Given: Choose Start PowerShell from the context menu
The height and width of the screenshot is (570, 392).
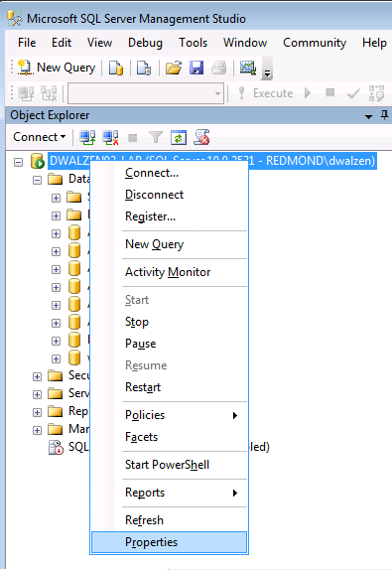Looking at the screenshot, I should coord(170,465).
